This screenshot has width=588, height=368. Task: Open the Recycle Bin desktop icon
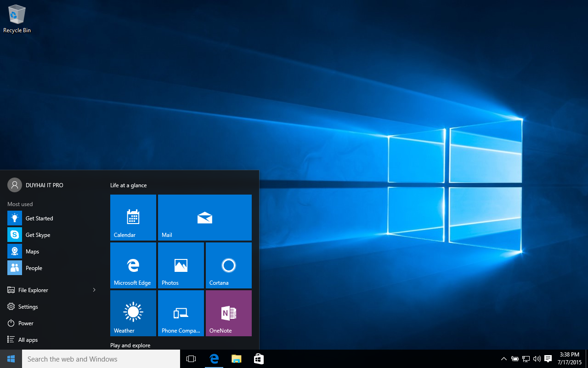17,19
